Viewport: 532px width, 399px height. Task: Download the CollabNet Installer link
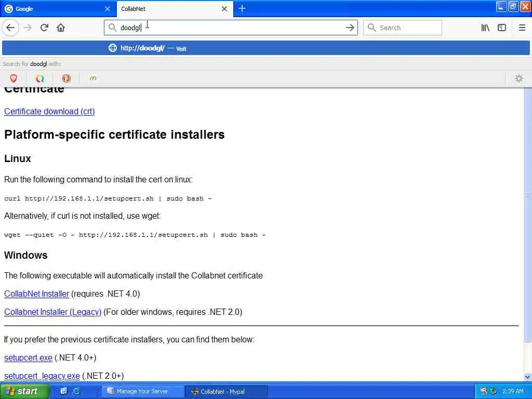pyautogui.click(x=37, y=294)
